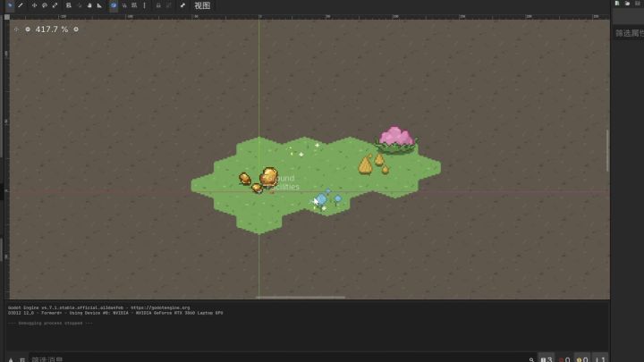Click the Godot Engine version output line
Screen dimensions: 644x362
(x=99, y=307)
